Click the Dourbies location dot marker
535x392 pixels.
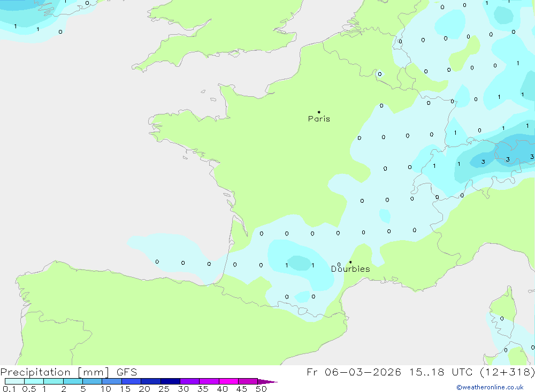350,262
